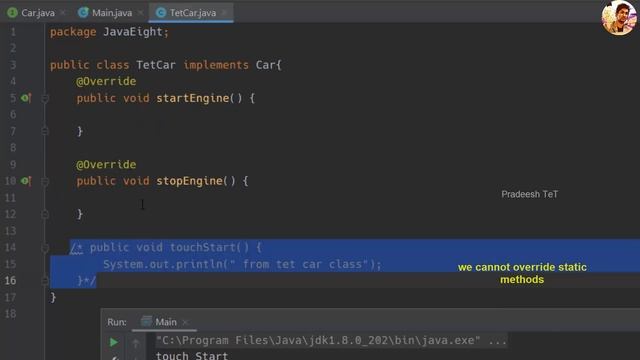Click line number 16 in the gutter
The width and height of the screenshot is (640, 360).
coord(11,281)
